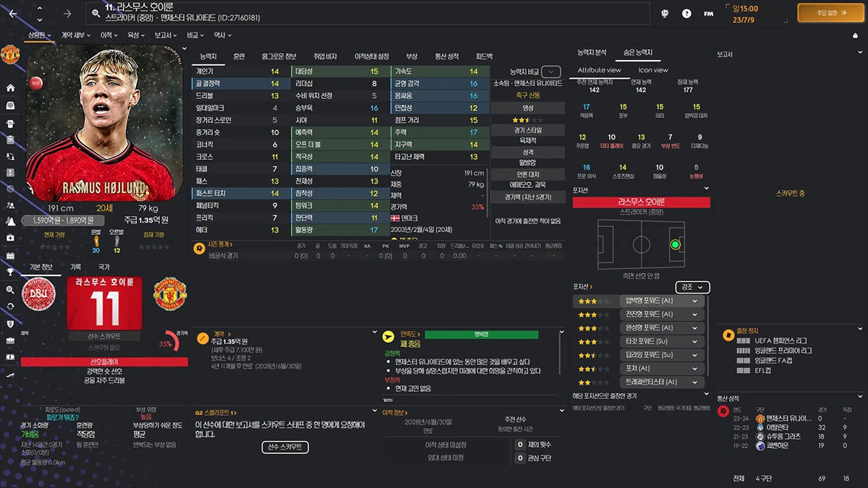The image size is (868, 488).
Task: Click the 경기력 (지난 5경기) button
Action: (x=527, y=197)
